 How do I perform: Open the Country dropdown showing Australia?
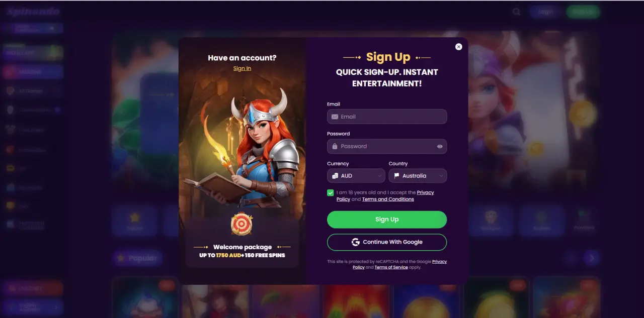click(418, 176)
